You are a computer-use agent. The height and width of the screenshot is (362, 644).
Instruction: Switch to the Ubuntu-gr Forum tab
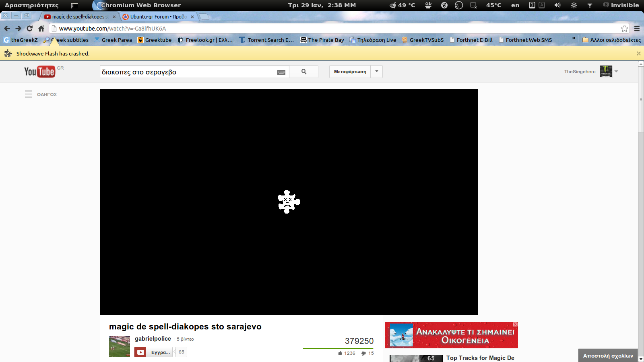[157, 16]
